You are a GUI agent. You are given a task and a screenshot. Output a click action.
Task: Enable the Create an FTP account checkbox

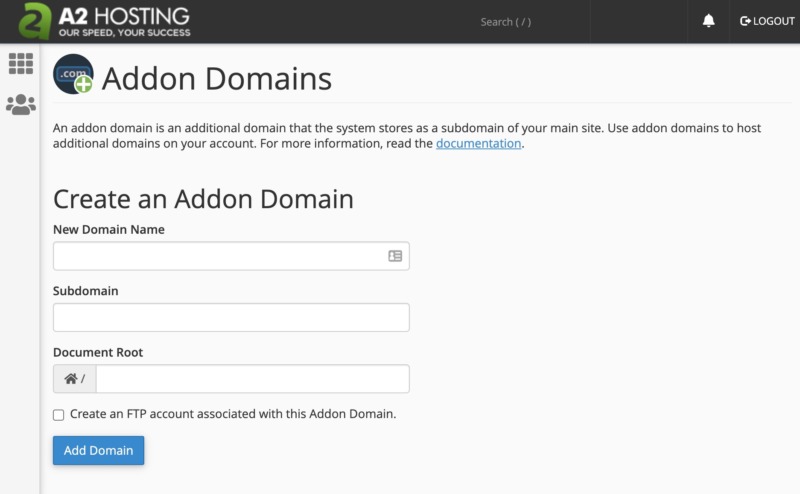coord(59,414)
